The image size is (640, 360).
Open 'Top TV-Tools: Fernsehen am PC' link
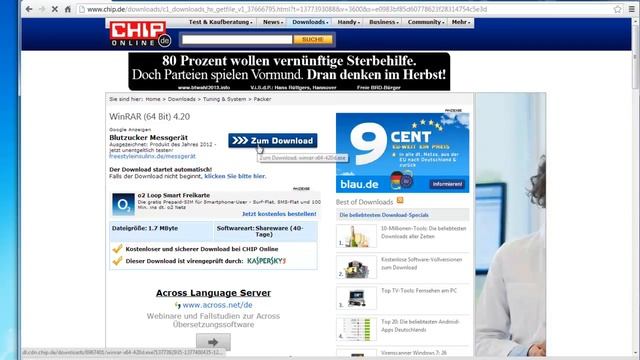419,291
